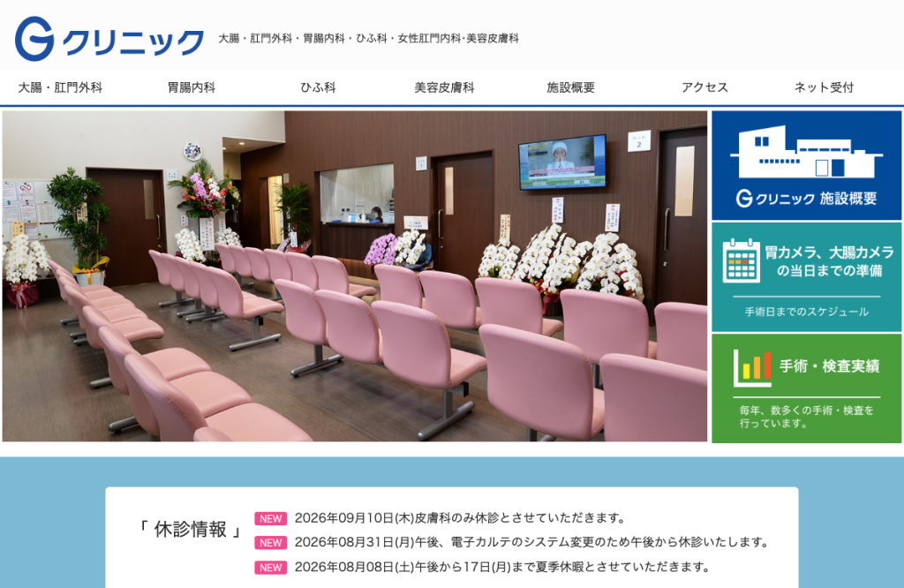904x588 pixels.
Task: Click the calendar icon on teal banner
Action: (742, 260)
